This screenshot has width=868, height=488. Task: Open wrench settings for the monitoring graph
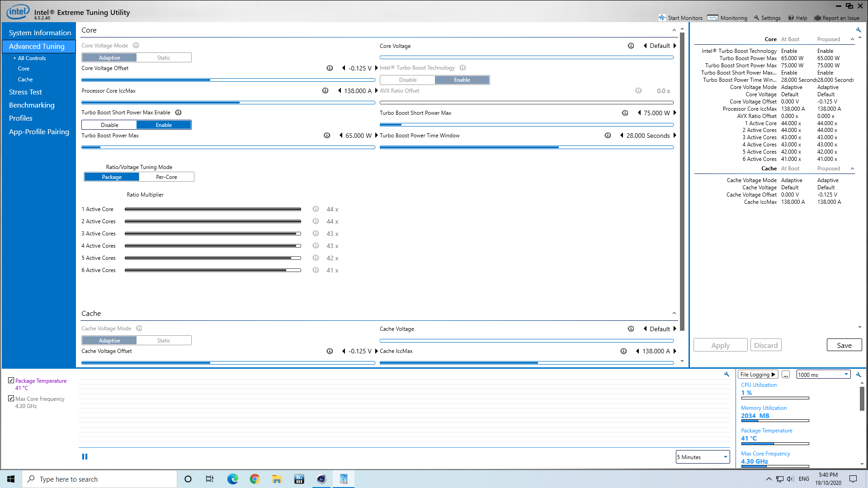(x=726, y=375)
